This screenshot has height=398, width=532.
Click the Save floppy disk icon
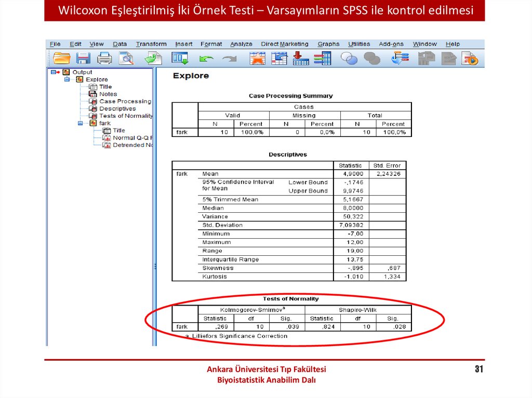pyautogui.click(x=83, y=58)
